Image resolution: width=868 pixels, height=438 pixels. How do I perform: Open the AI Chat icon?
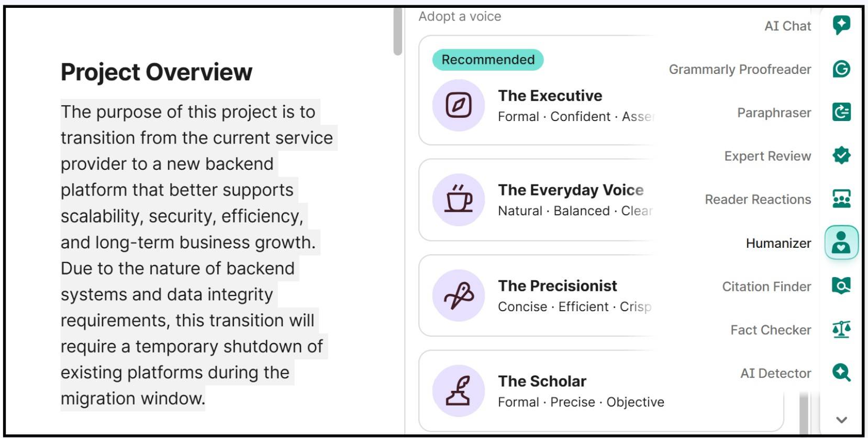[x=841, y=25]
